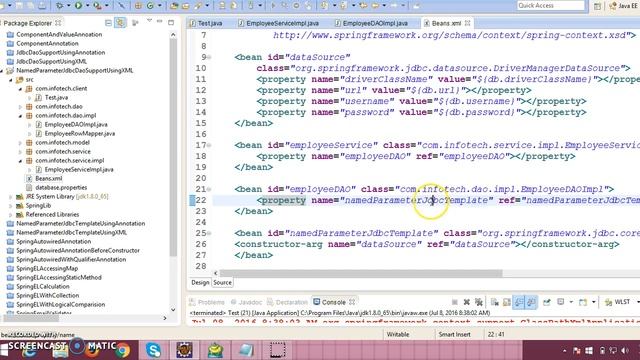The width and height of the screenshot is (640, 360).
Task: Close the Beans.xml editor tab
Action: 468,23
